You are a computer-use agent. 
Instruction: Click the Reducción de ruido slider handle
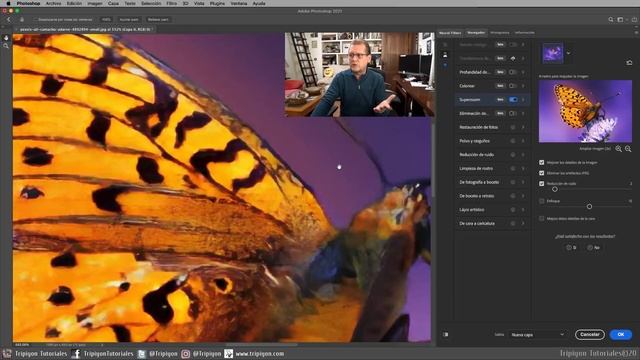point(555,189)
